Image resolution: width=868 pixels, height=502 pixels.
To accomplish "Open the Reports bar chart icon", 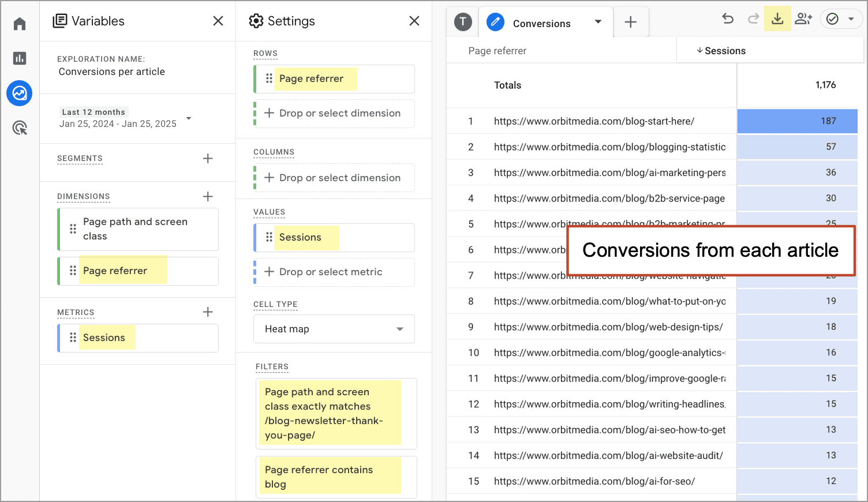I will pyautogui.click(x=20, y=58).
